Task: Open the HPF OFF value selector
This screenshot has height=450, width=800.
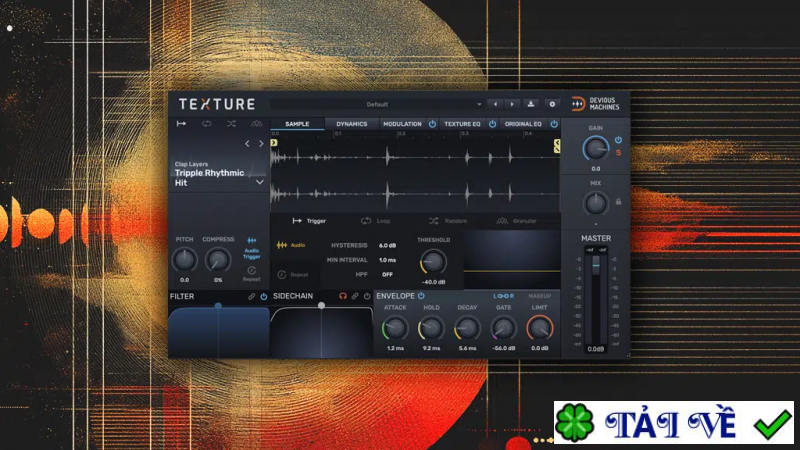Action: pos(387,274)
